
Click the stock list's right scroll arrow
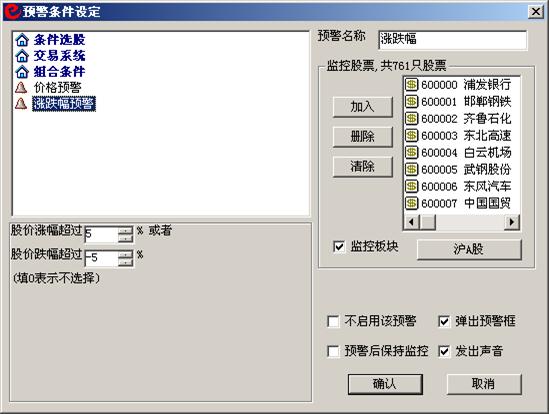coord(512,222)
